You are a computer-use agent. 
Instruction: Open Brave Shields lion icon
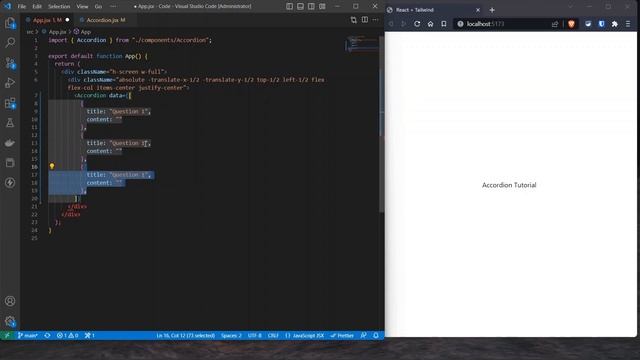571,24
